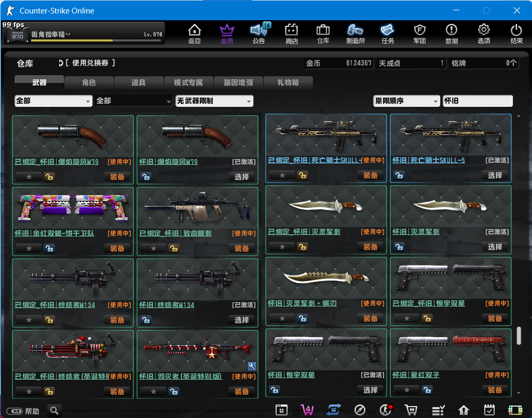532x418 pixels.
Task: Switch to the 模式专属 tab
Action: point(188,82)
